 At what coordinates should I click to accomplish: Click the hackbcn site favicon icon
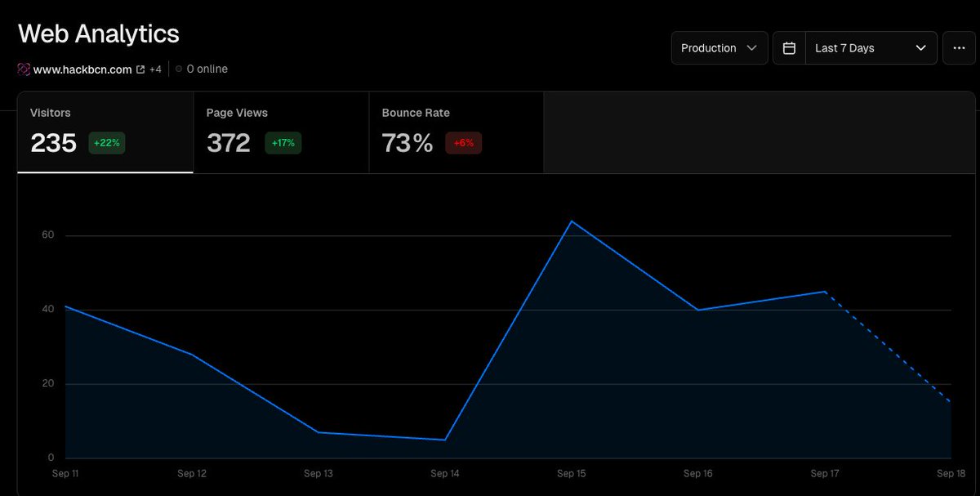[24, 69]
